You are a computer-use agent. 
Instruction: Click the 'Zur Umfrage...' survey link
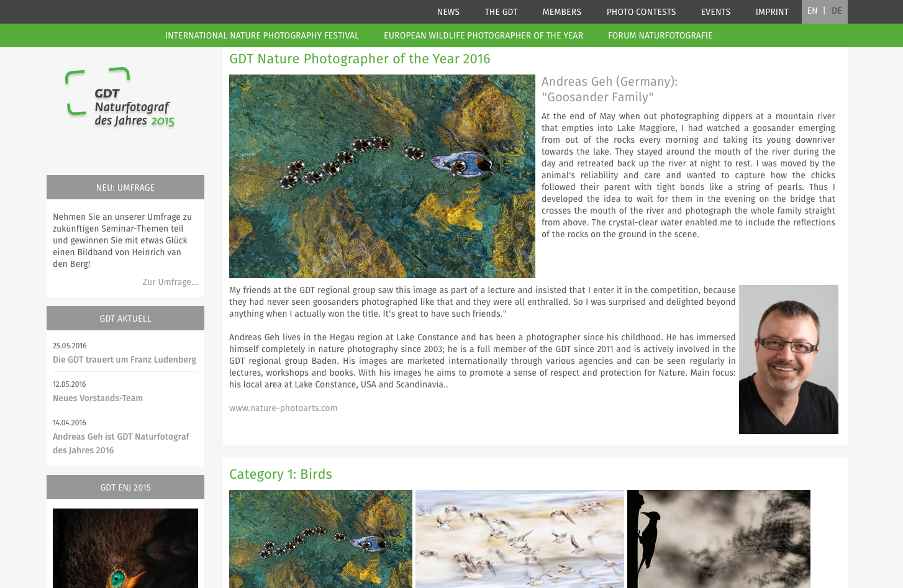point(170,282)
